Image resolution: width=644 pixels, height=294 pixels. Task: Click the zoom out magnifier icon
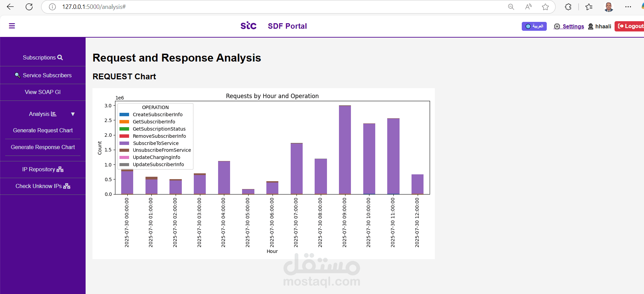[x=511, y=7]
